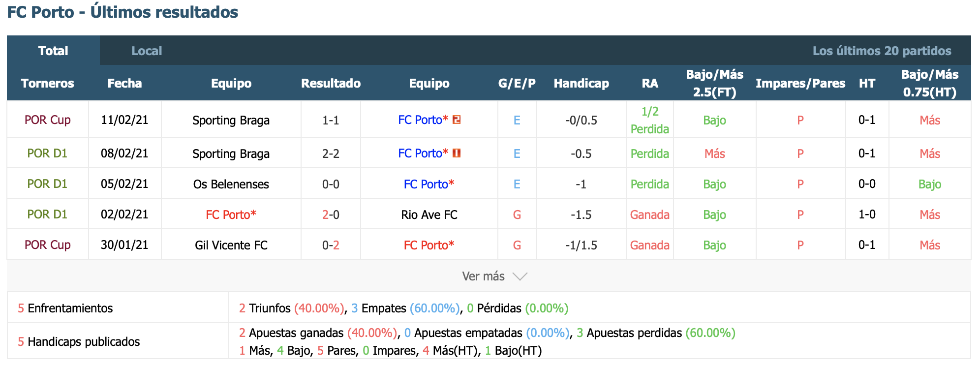
Task: Click the Impares/Pares column header
Action: click(800, 83)
